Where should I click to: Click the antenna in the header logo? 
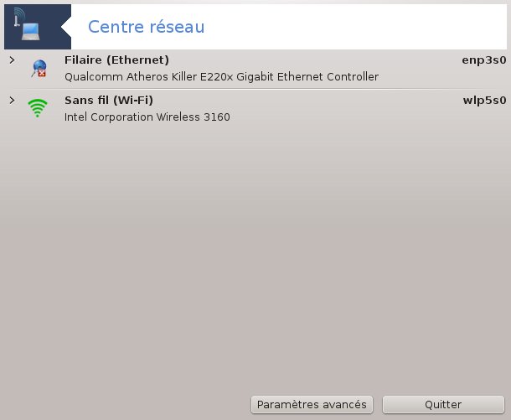pyautogui.click(x=18, y=17)
